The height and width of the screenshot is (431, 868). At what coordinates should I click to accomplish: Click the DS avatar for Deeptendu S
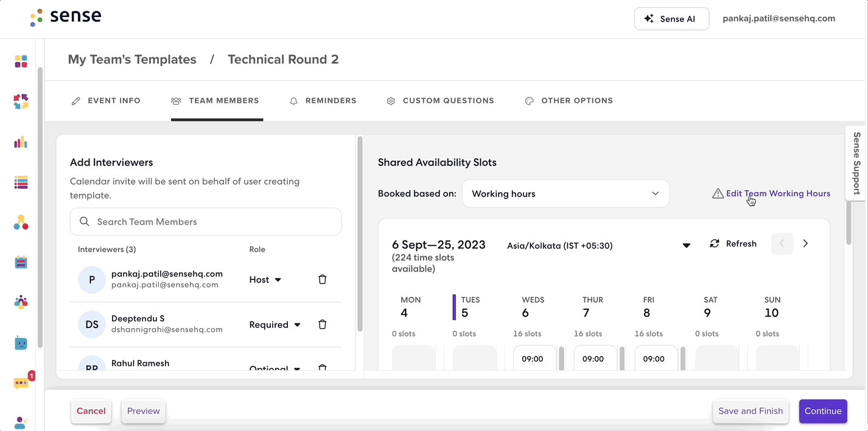pyautogui.click(x=92, y=324)
